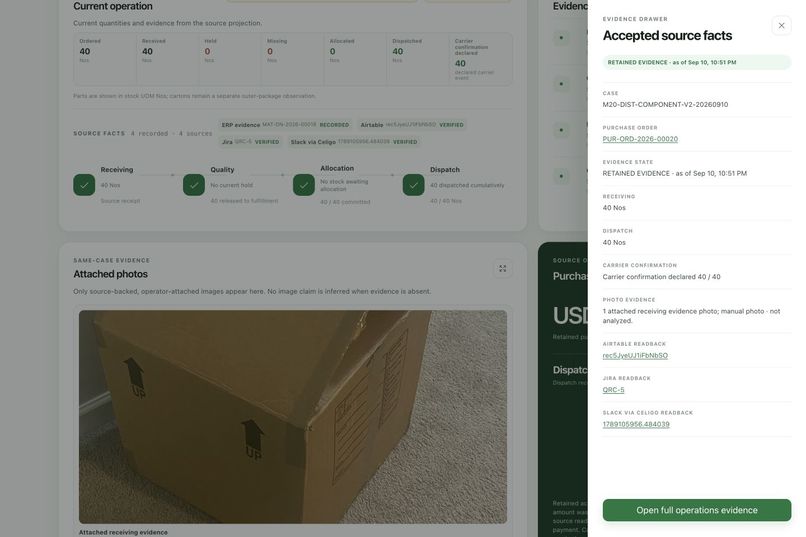This screenshot has width=806, height=537.
Task: Open Airtable readback recSJyeUJ1iFbNbSO link
Action: pos(635,355)
